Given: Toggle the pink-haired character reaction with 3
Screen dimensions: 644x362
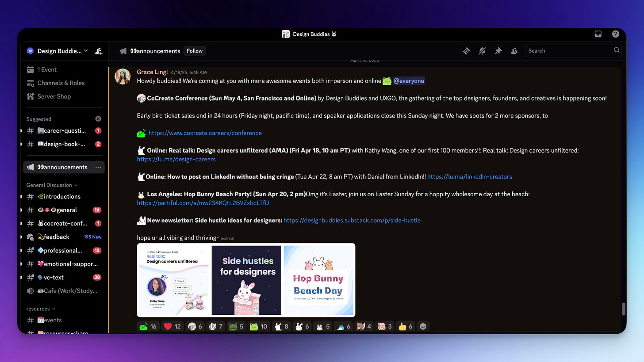Looking at the screenshot, I should (x=384, y=327).
